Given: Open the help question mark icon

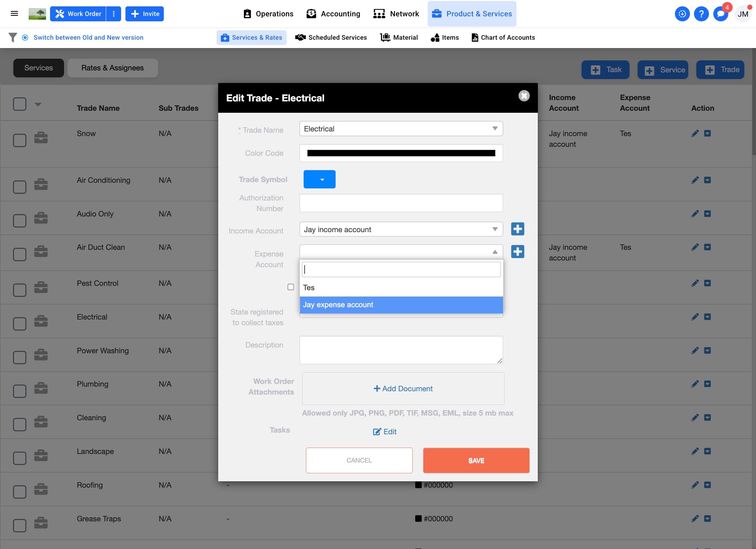Looking at the screenshot, I should click(701, 14).
